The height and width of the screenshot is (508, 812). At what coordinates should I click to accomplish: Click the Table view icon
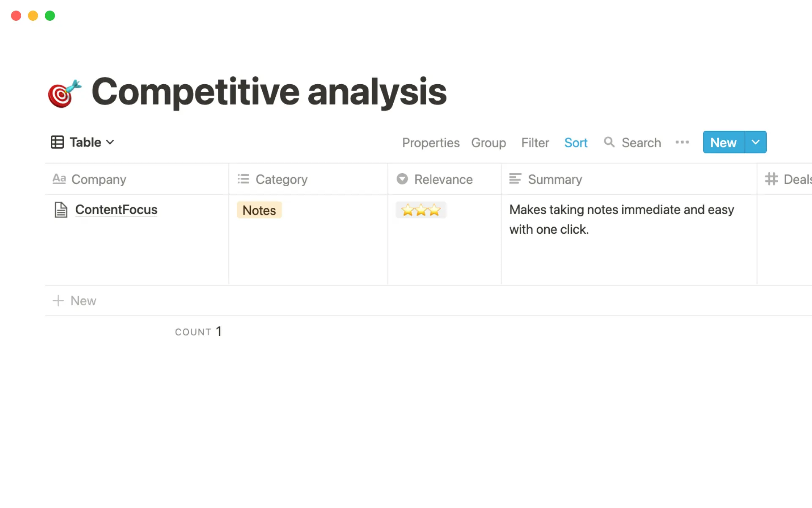(x=58, y=142)
